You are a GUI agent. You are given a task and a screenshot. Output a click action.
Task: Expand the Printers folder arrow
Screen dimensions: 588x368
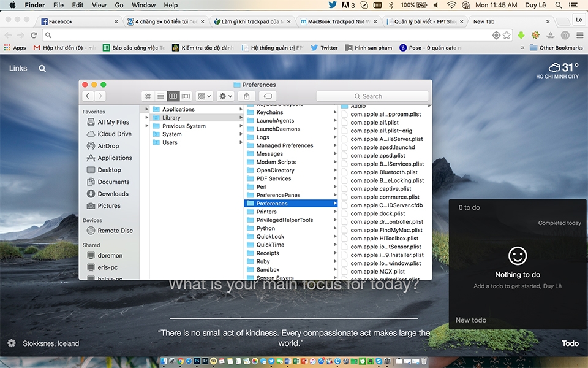[x=335, y=212]
